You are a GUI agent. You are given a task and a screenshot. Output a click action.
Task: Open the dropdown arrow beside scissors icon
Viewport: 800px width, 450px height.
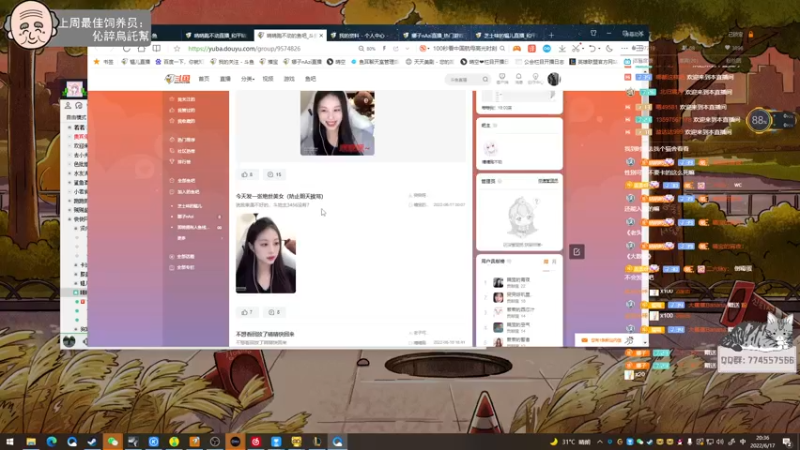click(x=583, y=48)
